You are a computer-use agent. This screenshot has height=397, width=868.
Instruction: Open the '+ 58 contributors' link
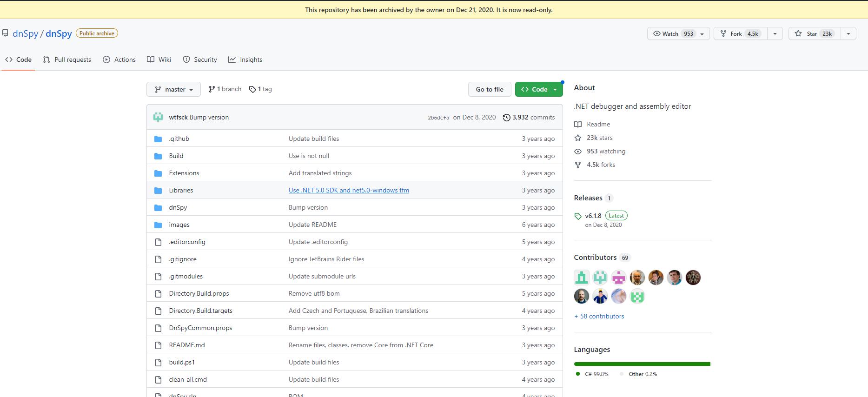(599, 316)
